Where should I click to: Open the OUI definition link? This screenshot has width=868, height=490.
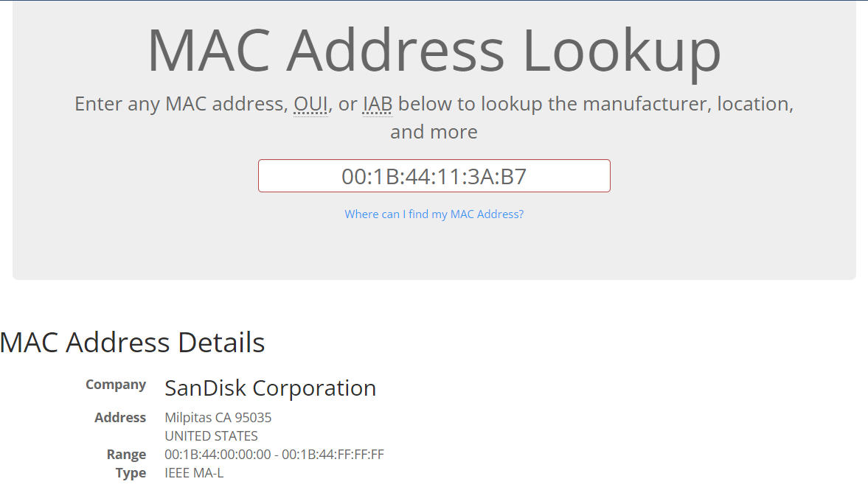pyautogui.click(x=310, y=103)
